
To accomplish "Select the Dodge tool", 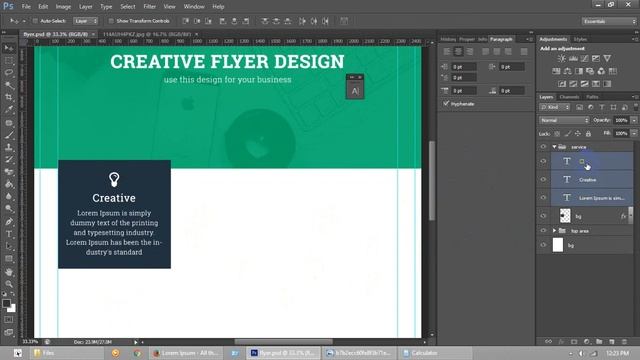I will pyautogui.click(x=9, y=209).
